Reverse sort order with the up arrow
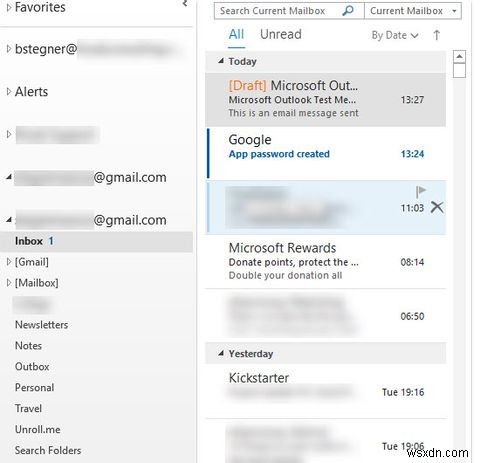 [x=437, y=35]
